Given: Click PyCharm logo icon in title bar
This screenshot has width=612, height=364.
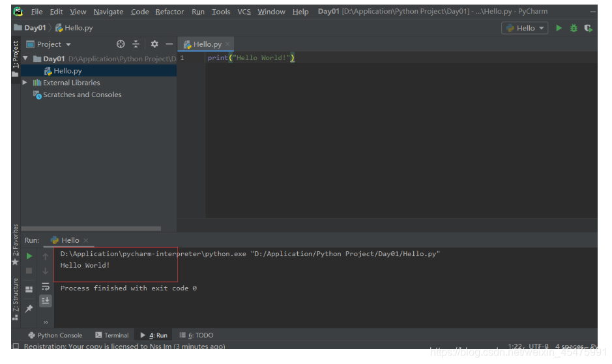Looking at the screenshot, I should click(18, 12).
